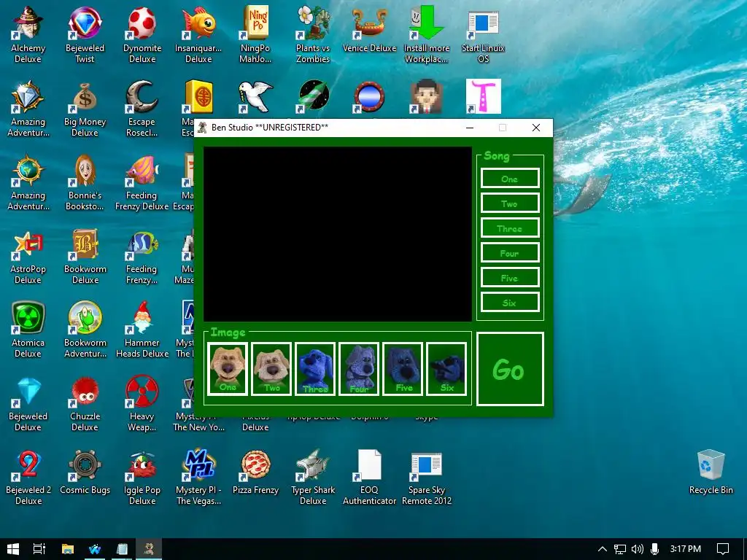Select song One in Ben Studio
This screenshot has height=560, width=747.
510,179
